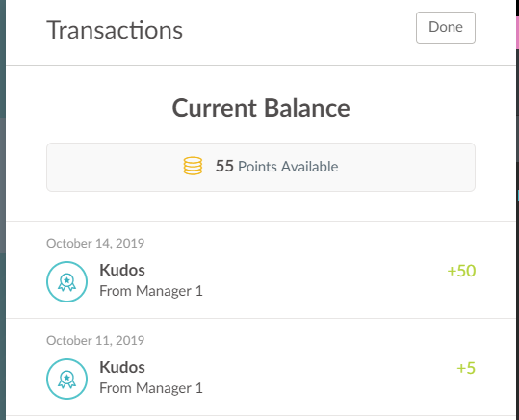This screenshot has height=420, width=519.
Task: Click the dimmed background left of the panel
Action: (3, 210)
